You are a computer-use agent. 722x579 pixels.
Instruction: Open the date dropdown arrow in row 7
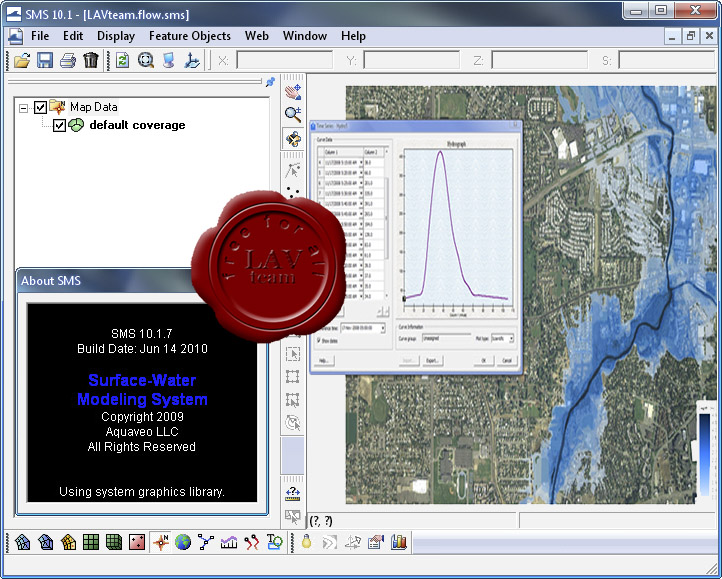[x=361, y=193]
